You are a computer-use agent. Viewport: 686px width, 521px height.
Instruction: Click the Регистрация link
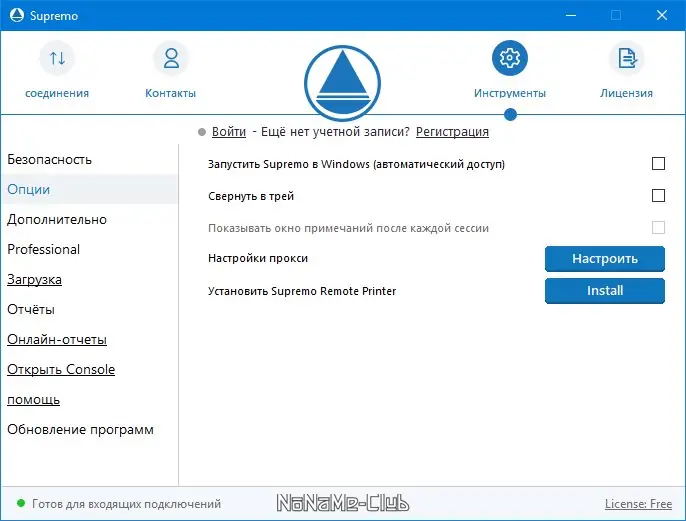[452, 132]
